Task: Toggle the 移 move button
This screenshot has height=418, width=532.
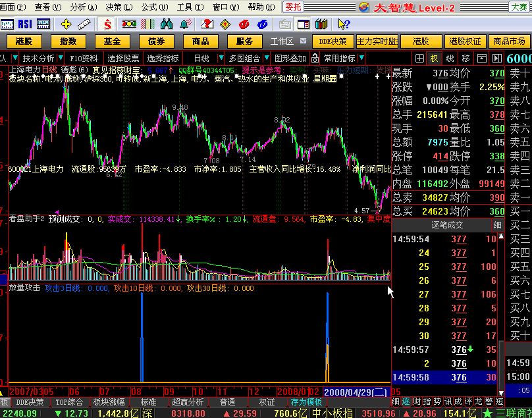Action: 465,59
